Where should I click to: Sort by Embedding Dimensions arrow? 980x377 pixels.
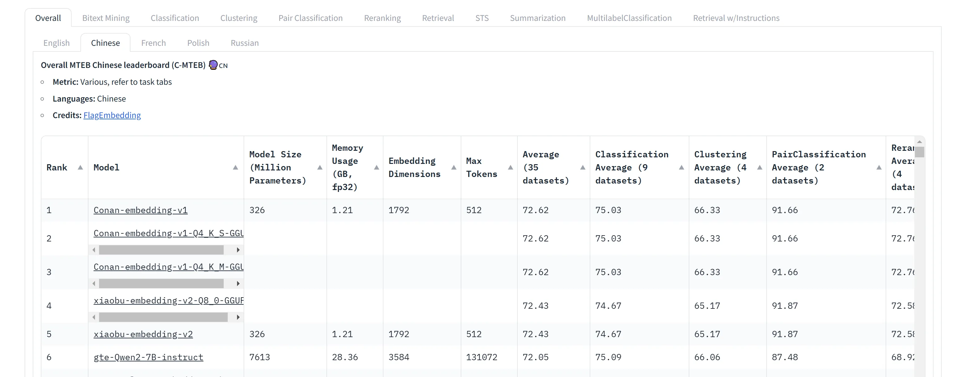coord(454,167)
